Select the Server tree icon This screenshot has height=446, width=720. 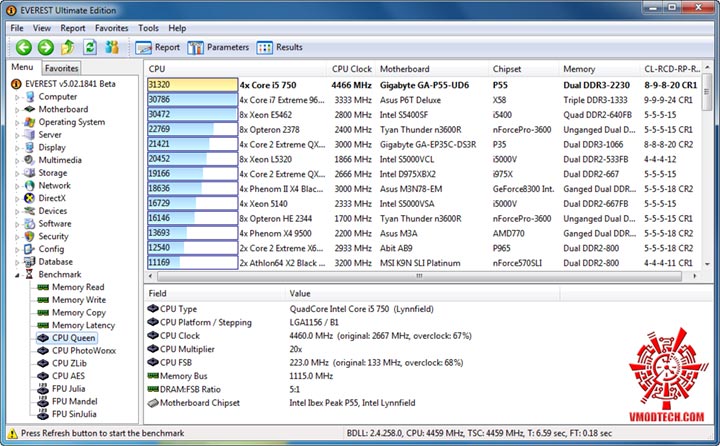point(30,135)
